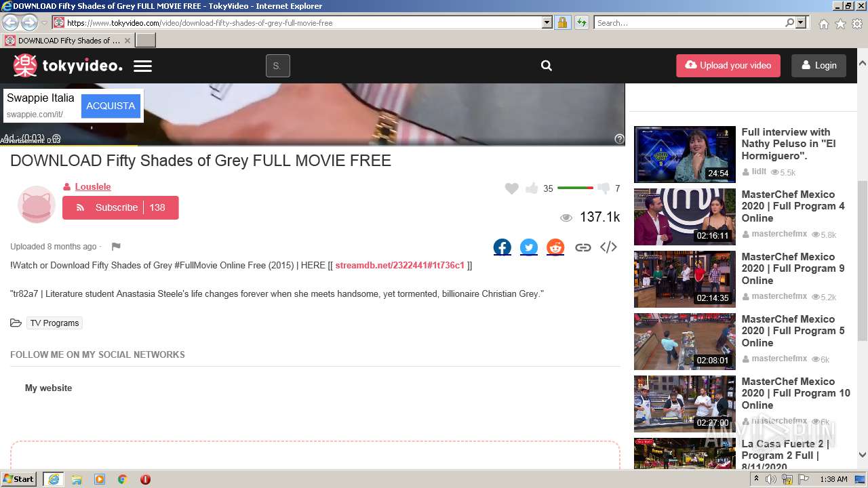
Task: Share the video on Facebook
Action: click(502, 247)
